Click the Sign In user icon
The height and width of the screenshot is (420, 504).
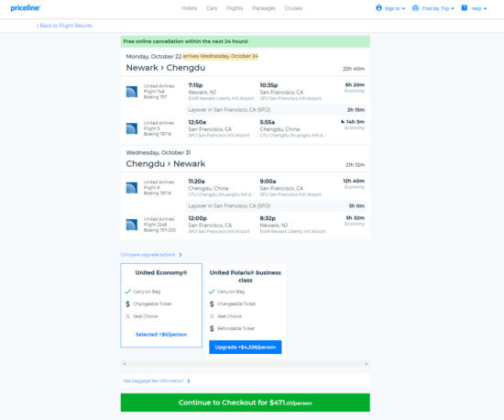(378, 8)
